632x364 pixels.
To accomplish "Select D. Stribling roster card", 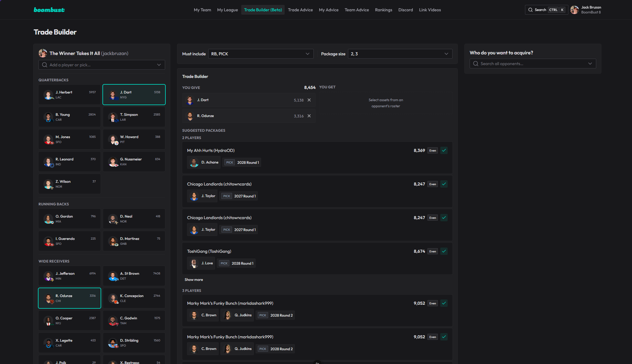I will (x=134, y=343).
